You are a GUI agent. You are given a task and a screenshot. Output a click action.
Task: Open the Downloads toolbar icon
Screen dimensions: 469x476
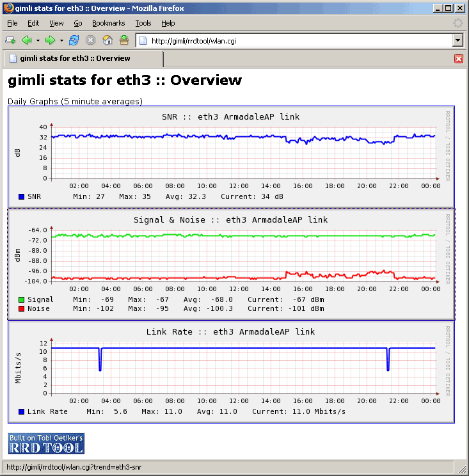(124, 40)
